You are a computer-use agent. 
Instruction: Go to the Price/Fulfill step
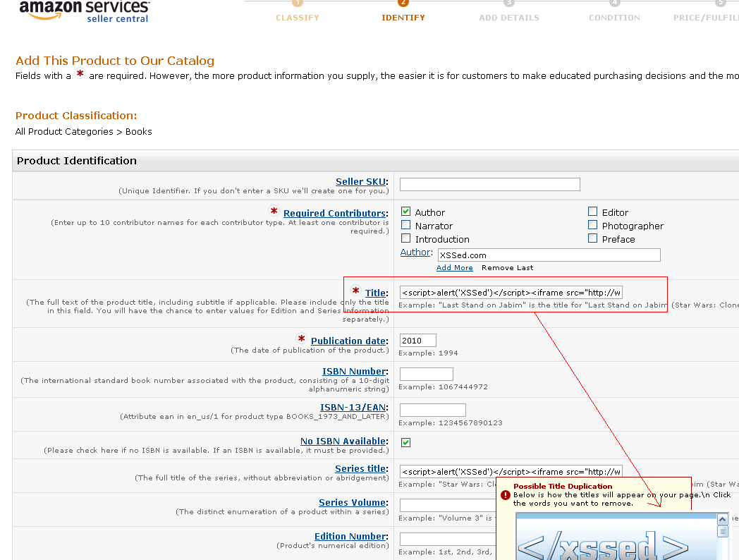pos(706,18)
